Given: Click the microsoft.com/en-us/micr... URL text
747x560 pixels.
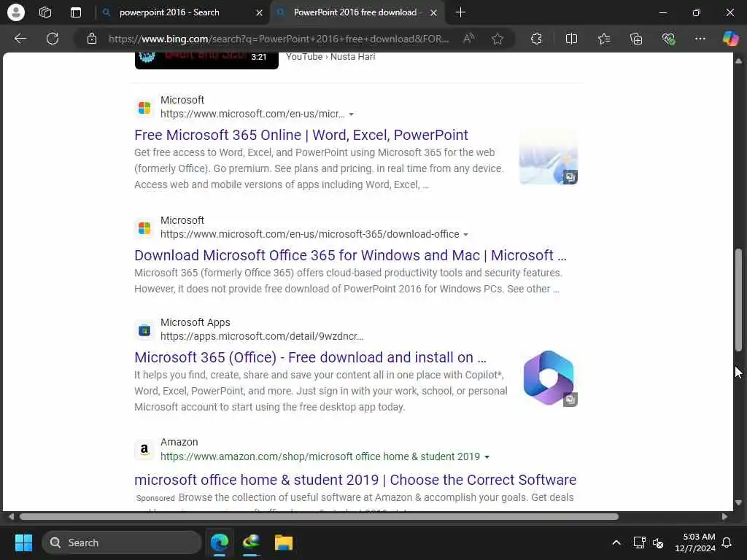Looking at the screenshot, I should click(252, 114).
